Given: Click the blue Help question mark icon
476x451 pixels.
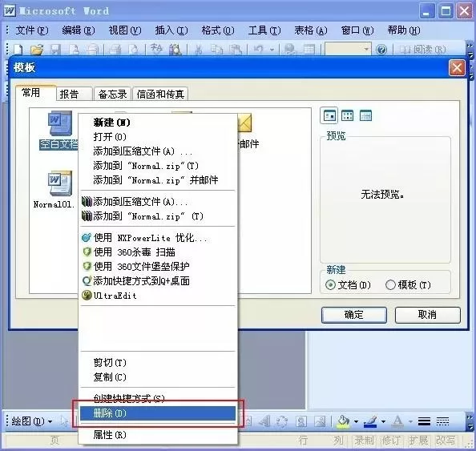Looking at the screenshot, I should tap(381, 50).
